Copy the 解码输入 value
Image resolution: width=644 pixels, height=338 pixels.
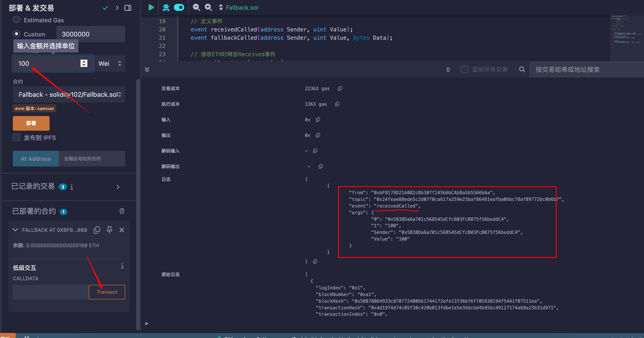click(315, 151)
